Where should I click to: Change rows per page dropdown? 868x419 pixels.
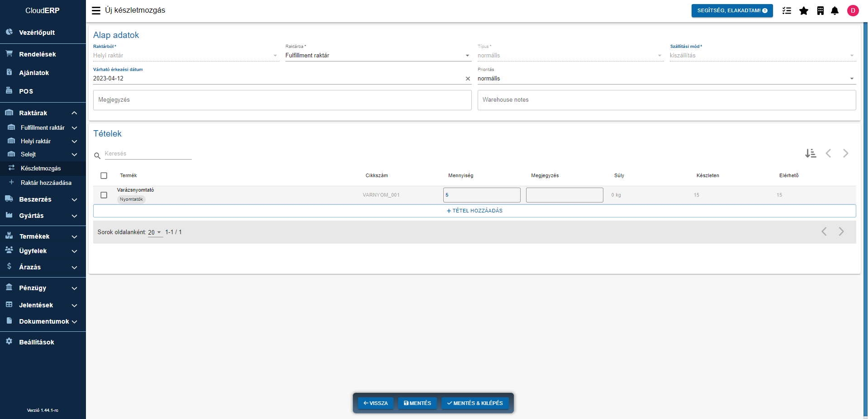point(155,232)
